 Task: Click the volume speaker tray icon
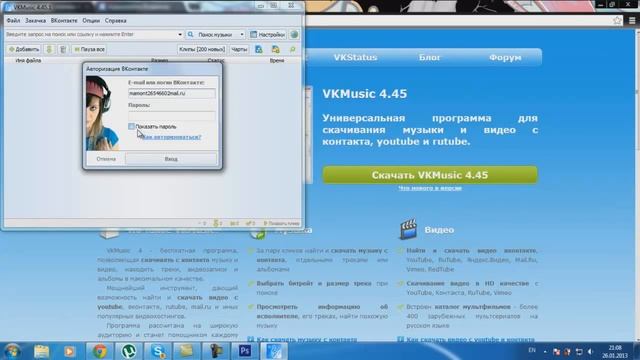pyautogui.click(x=590, y=351)
